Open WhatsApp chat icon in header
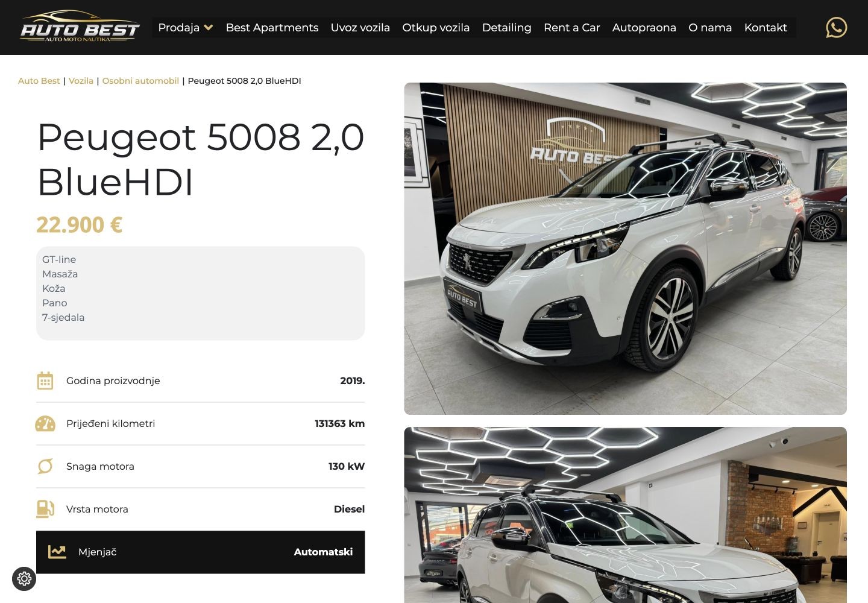Screen dimensions: 868x603 coord(836,28)
